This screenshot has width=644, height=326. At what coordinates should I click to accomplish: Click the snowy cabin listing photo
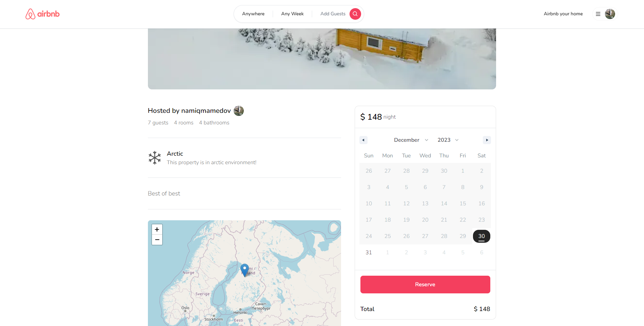point(322,59)
